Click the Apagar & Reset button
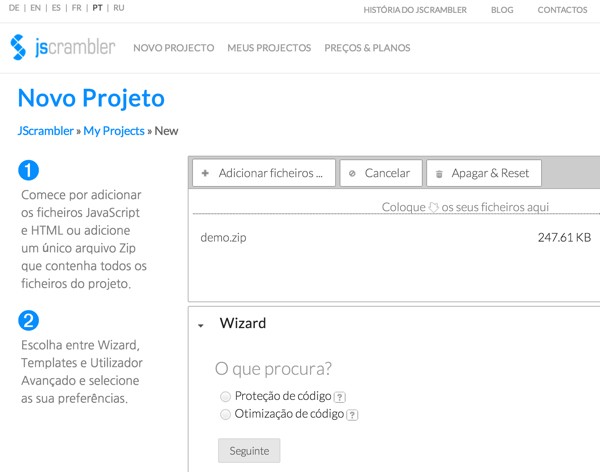Screen dimensions: 600x472 pyautogui.click(x=484, y=173)
